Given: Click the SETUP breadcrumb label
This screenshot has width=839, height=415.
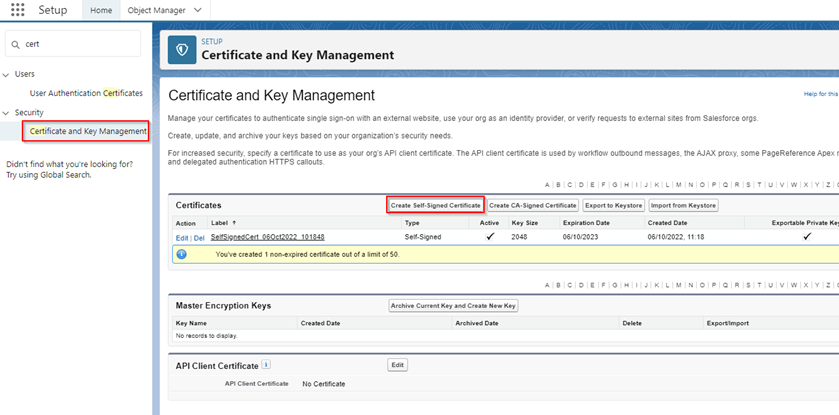Looking at the screenshot, I should (212, 41).
